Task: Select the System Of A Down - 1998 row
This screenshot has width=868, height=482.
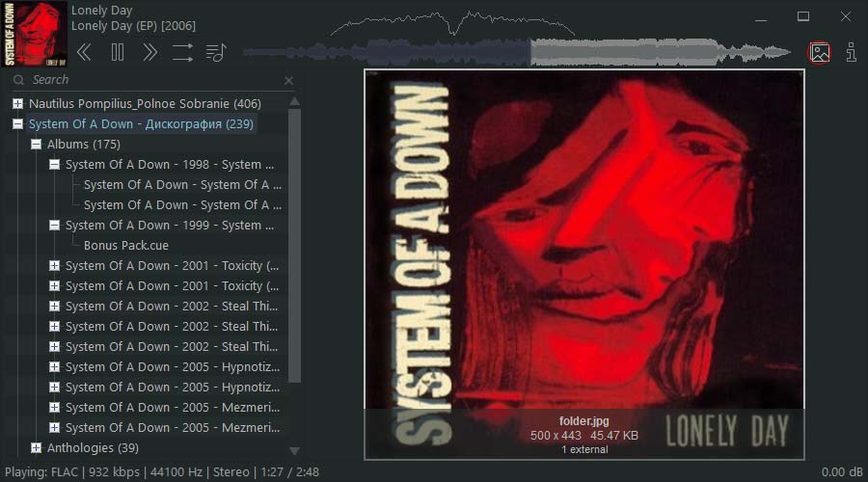Action: (170, 164)
